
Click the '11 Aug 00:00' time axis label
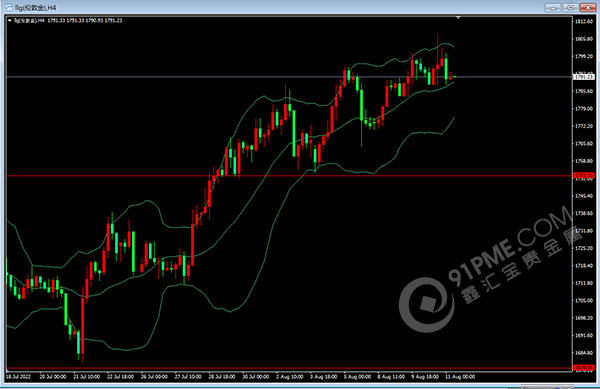tap(460, 377)
